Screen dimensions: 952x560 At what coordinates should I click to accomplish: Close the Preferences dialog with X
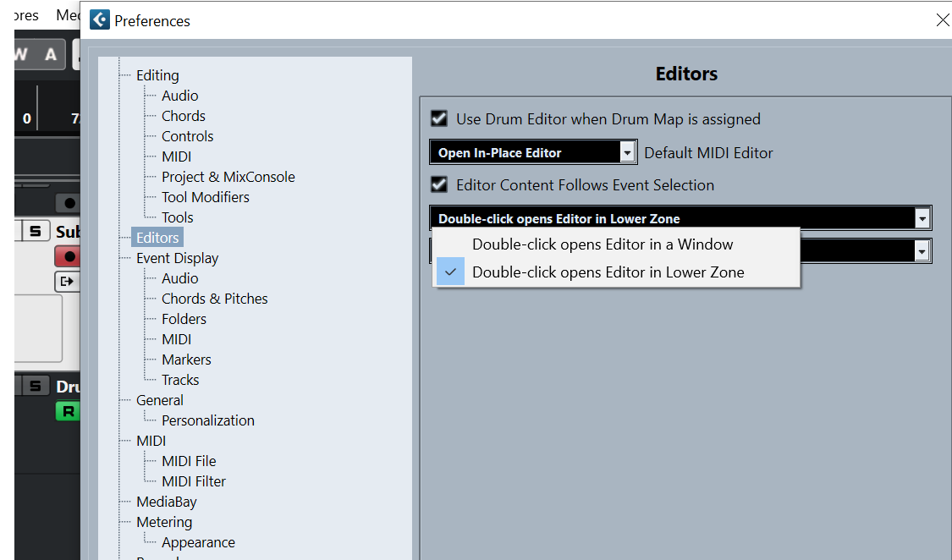942,20
